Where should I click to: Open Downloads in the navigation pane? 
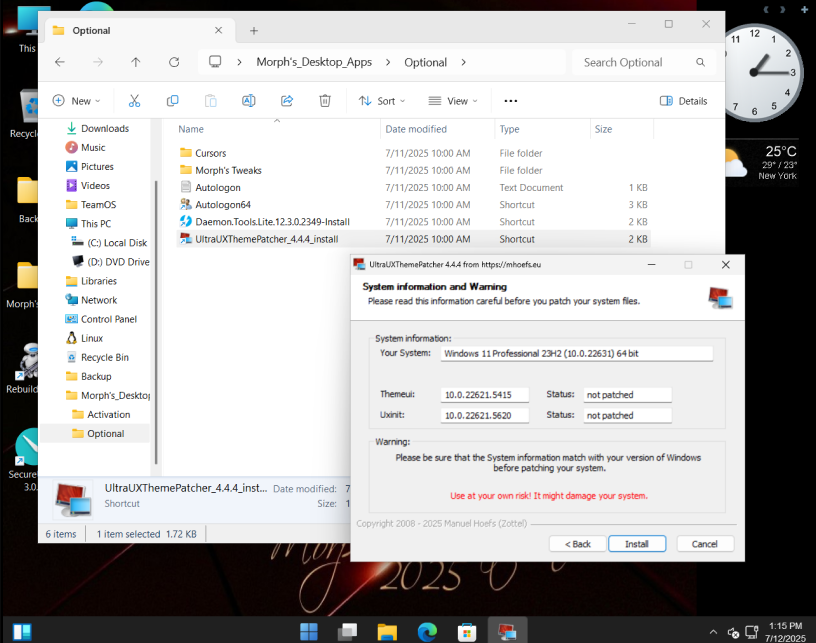(97, 128)
